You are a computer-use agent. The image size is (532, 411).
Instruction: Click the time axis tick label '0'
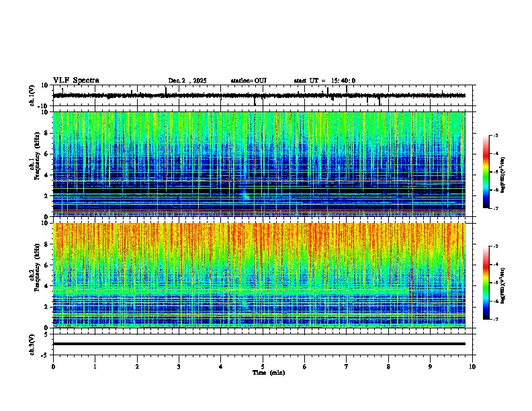53,367
